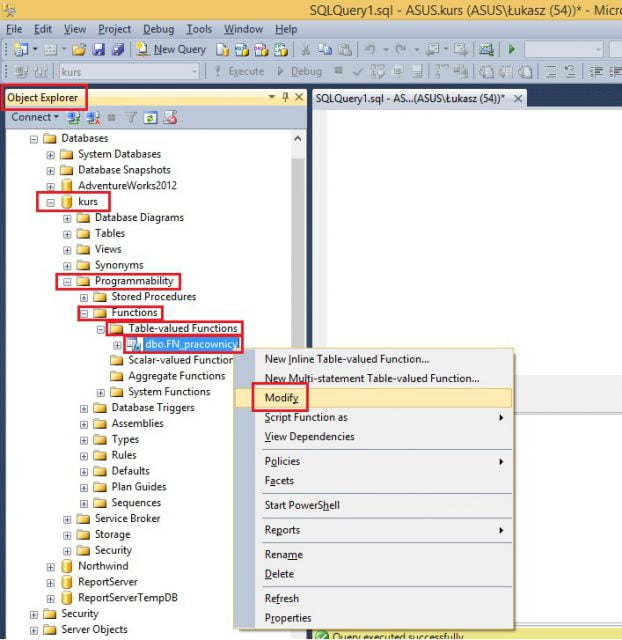Click the Filter icon in Object Explorer toolbar

click(x=131, y=117)
